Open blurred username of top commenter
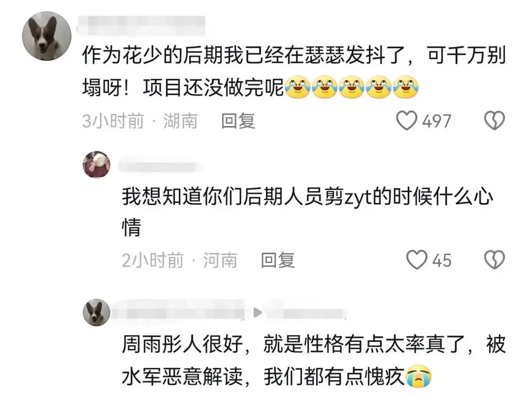532x398 pixels. coord(141,26)
